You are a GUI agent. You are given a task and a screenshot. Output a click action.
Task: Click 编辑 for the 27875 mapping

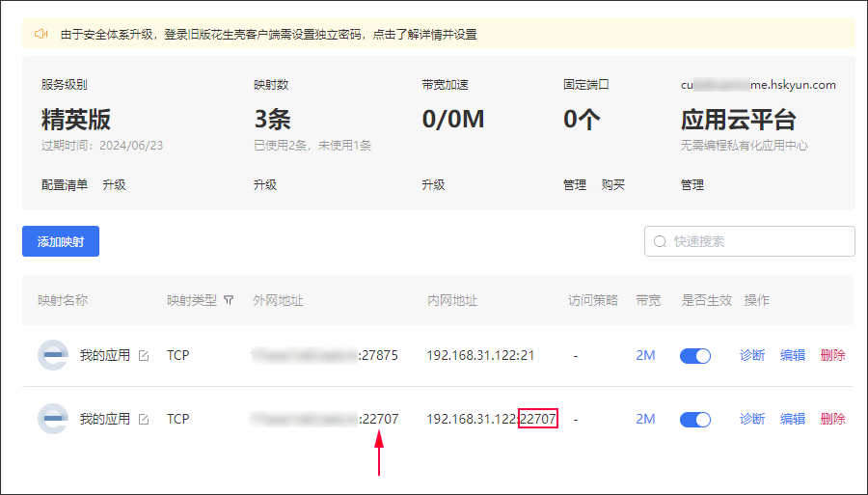click(793, 355)
